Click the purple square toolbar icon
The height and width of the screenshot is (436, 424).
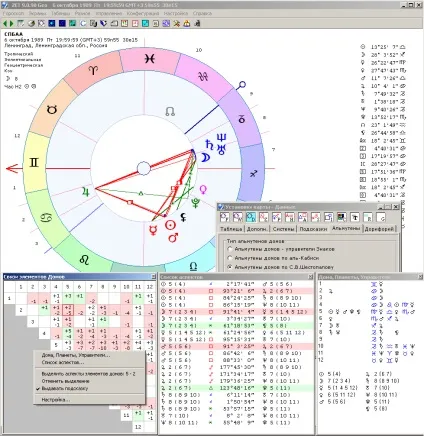166,23
